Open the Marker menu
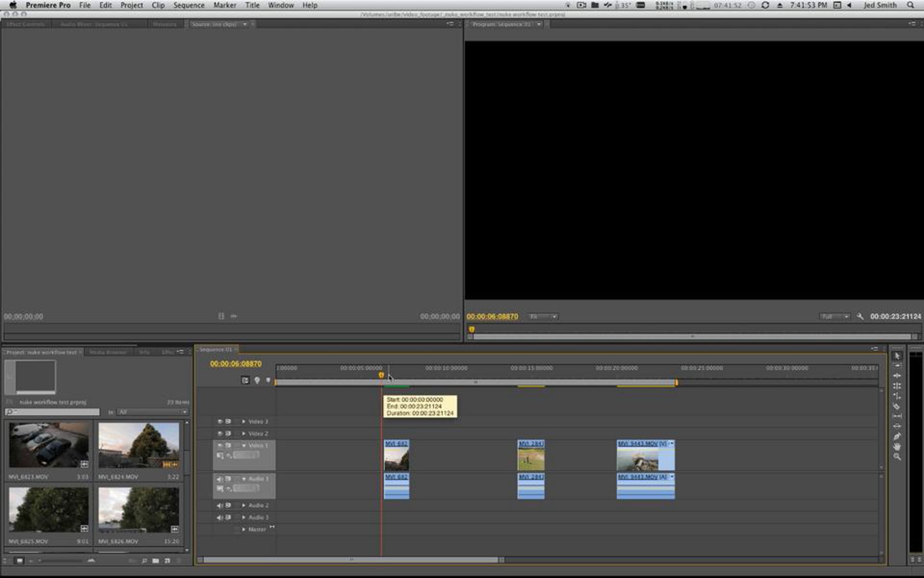924x578 pixels. (x=225, y=5)
